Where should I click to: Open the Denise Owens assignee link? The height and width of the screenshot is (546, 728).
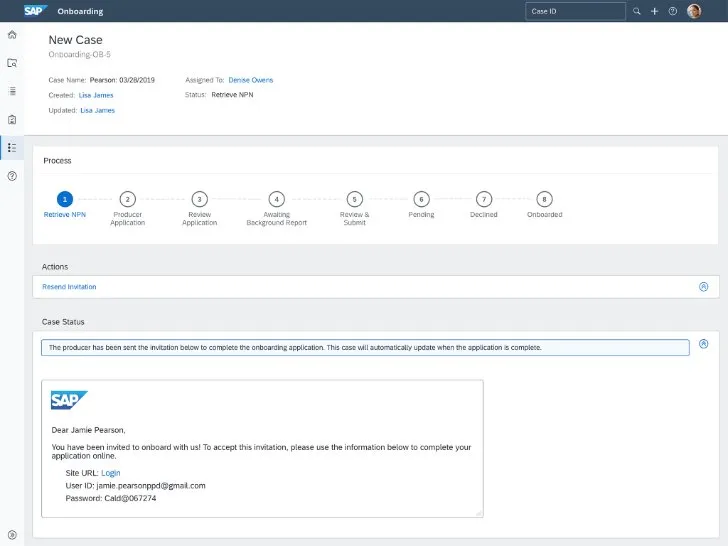(251, 80)
